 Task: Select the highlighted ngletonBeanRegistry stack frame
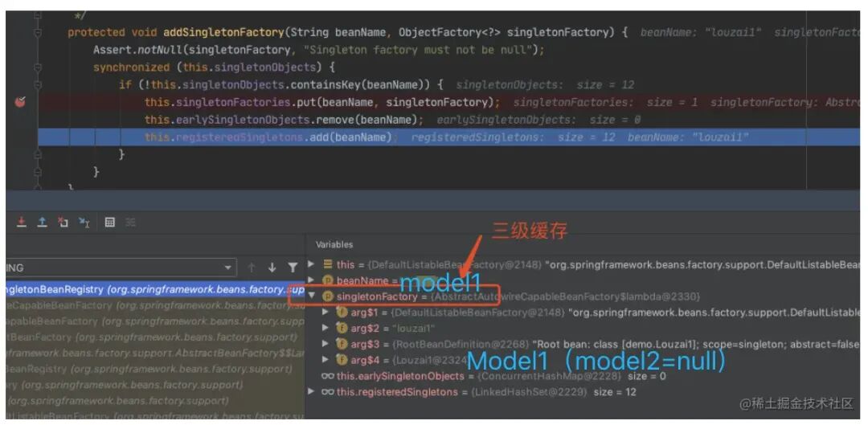(x=155, y=289)
